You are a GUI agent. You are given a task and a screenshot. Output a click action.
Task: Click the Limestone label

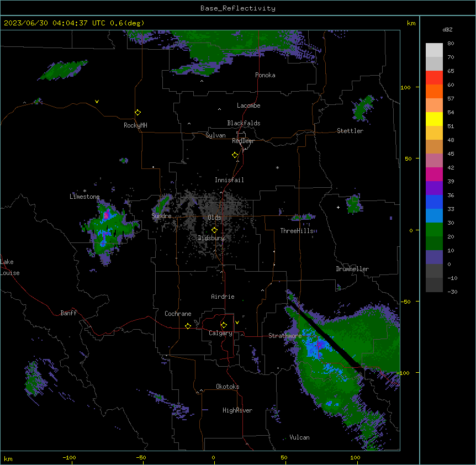84,197
